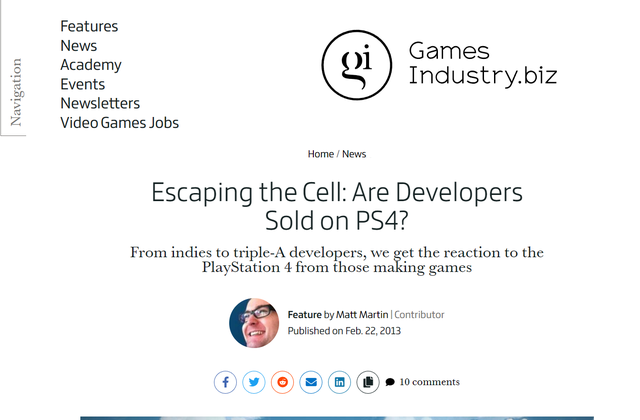
Task: Click the article headline text
Action: pos(337,206)
